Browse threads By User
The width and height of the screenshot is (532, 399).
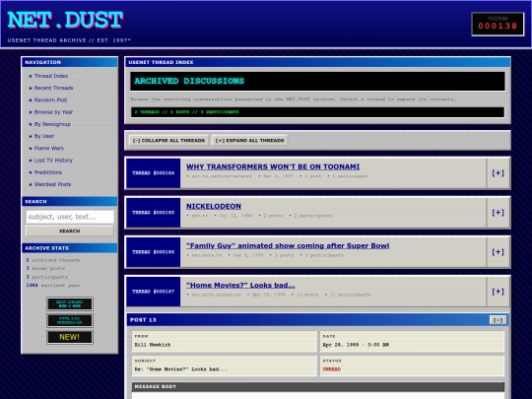[x=44, y=136]
